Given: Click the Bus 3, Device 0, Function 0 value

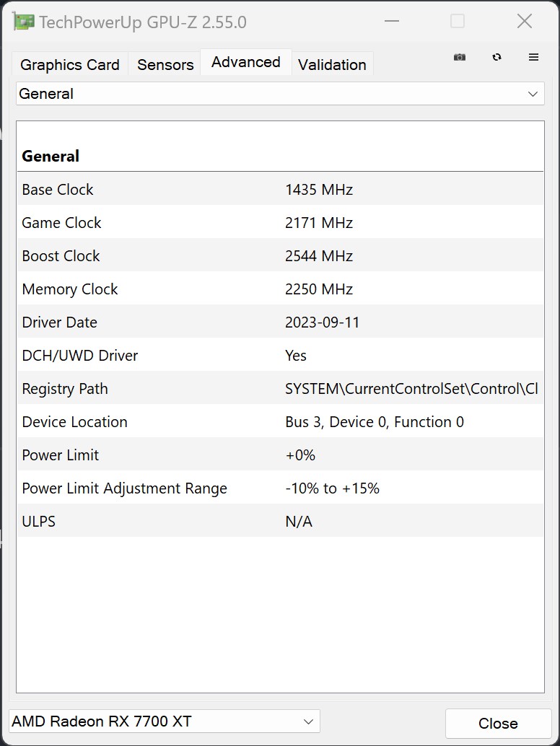Looking at the screenshot, I should (x=375, y=421).
